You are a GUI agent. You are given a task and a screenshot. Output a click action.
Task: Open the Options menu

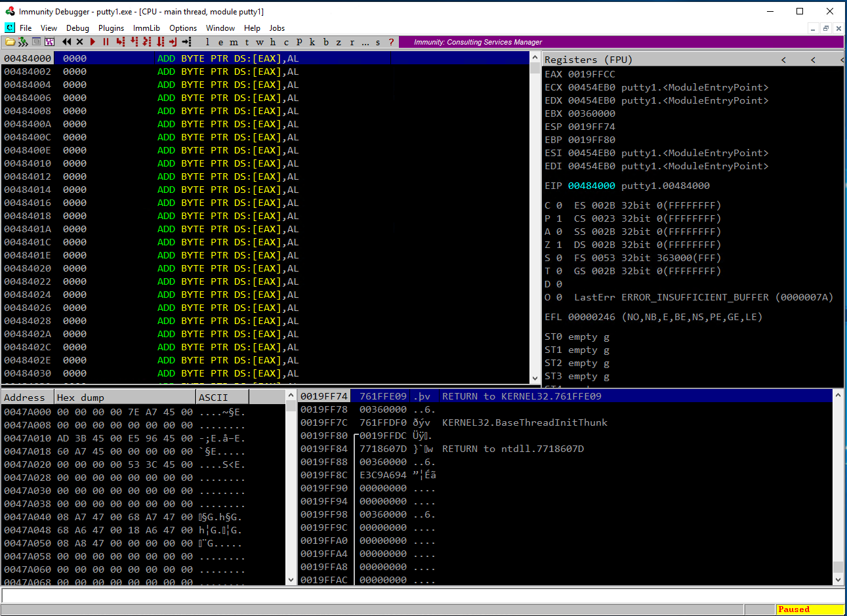point(183,28)
